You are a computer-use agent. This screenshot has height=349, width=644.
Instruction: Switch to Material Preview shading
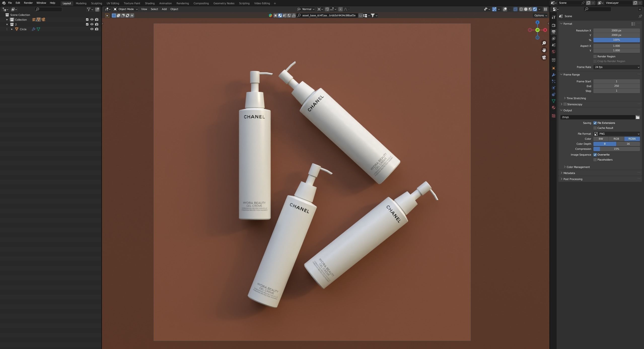[x=530, y=9]
